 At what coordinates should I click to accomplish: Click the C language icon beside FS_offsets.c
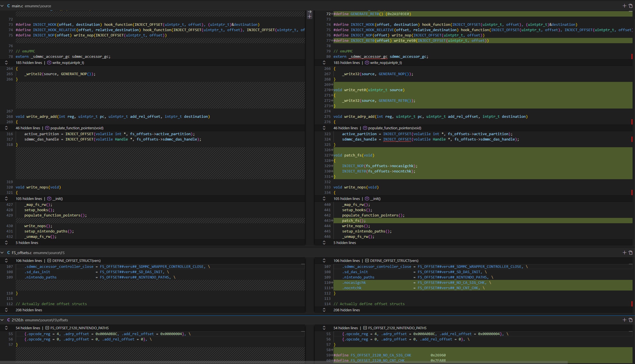8,253
